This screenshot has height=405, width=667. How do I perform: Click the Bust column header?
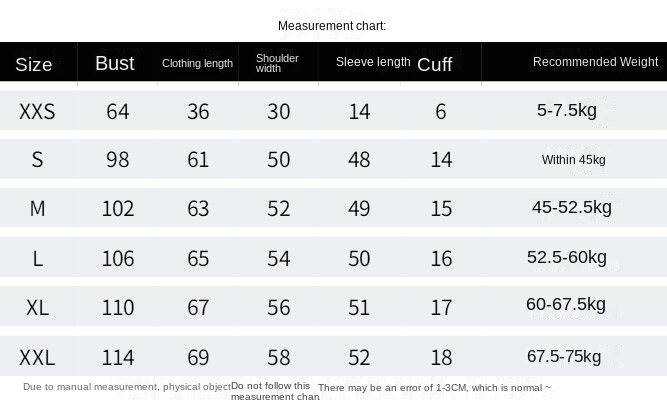115,63
